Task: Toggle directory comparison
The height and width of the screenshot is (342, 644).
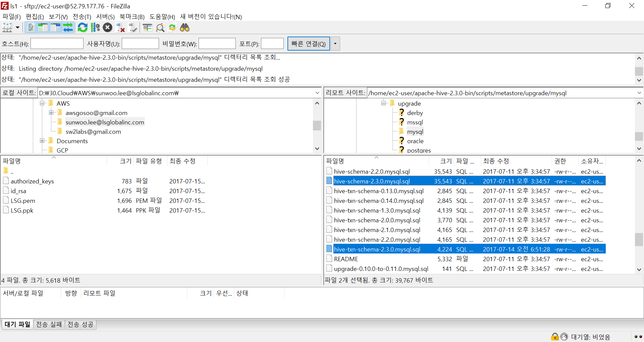Action: 160,27
